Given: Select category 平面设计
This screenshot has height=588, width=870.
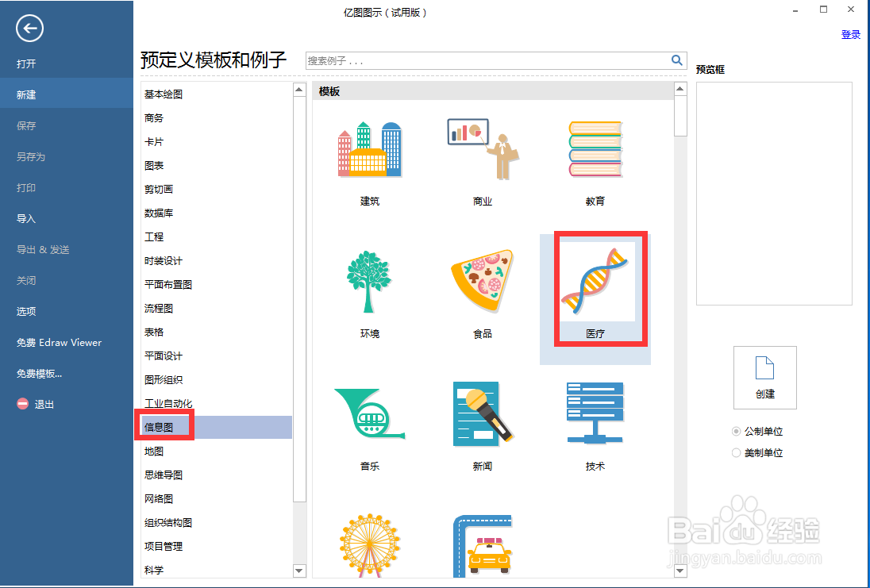Looking at the screenshot, I should pyautogui.click(x=164, y=356).
